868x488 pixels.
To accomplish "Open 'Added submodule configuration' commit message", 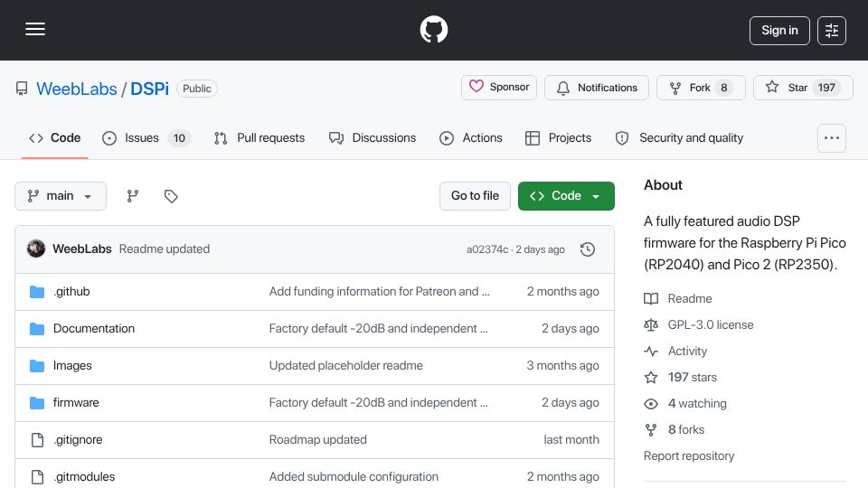I will click(x=354, y=477).
